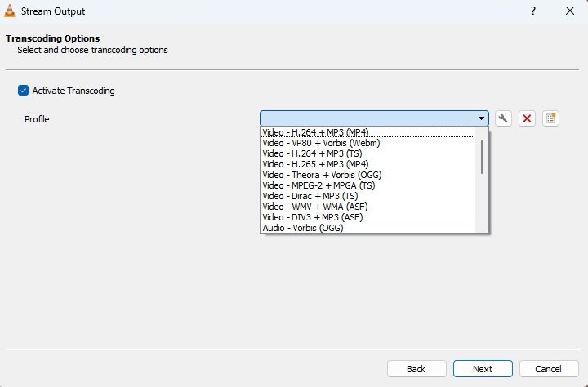
Task: Click the VLC cone icon in the title bar
Action: point(10,11)
